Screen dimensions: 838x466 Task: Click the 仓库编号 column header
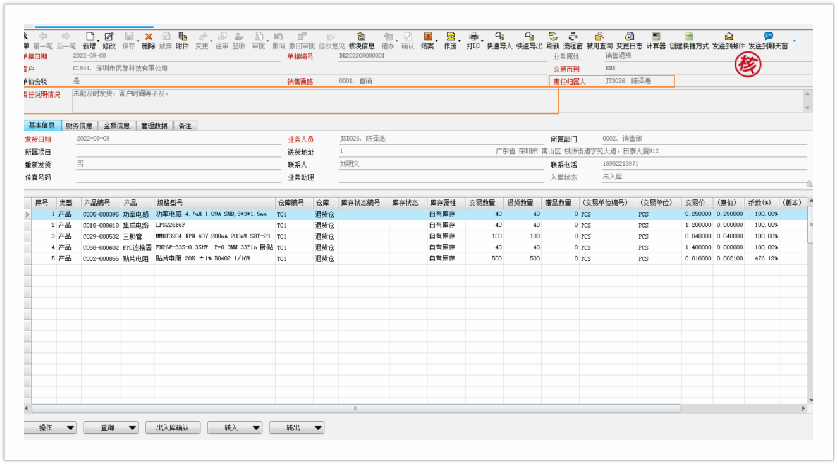pyautogui.click(x=293, y=203)
